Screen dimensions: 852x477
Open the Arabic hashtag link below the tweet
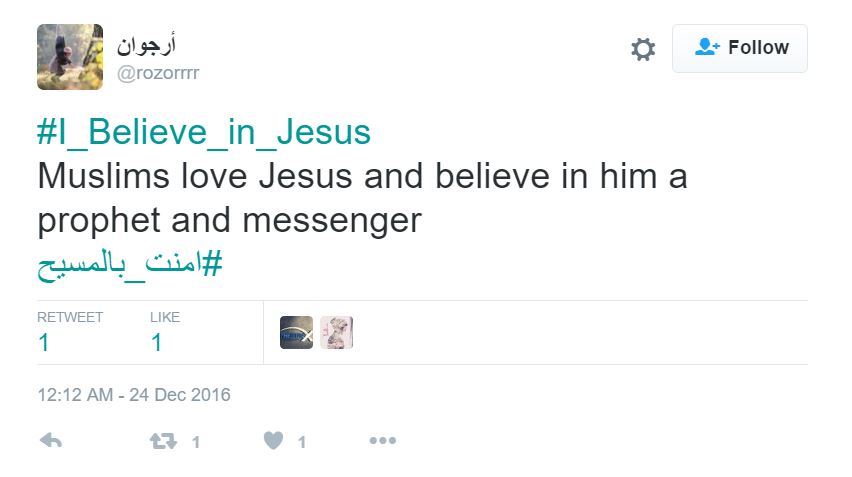tap(130, 265)
